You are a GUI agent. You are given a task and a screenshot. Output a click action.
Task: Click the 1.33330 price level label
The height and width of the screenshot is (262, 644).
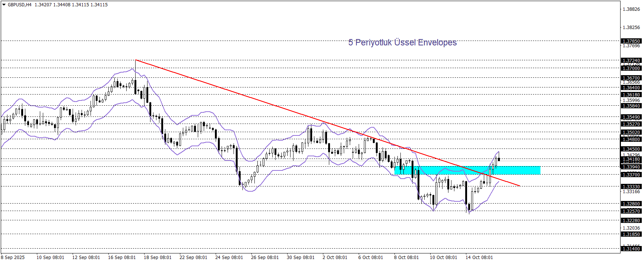(631, 186)
